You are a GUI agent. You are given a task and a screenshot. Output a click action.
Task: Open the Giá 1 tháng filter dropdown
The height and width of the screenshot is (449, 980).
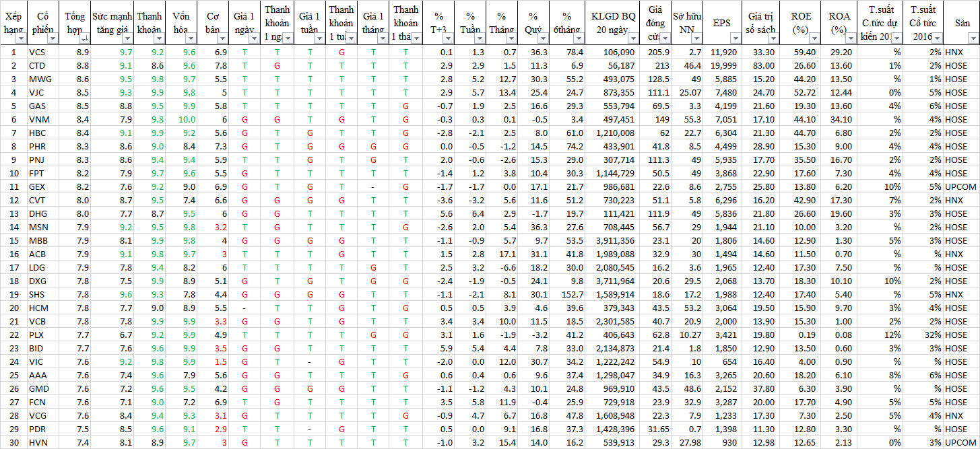click(383, 39)
